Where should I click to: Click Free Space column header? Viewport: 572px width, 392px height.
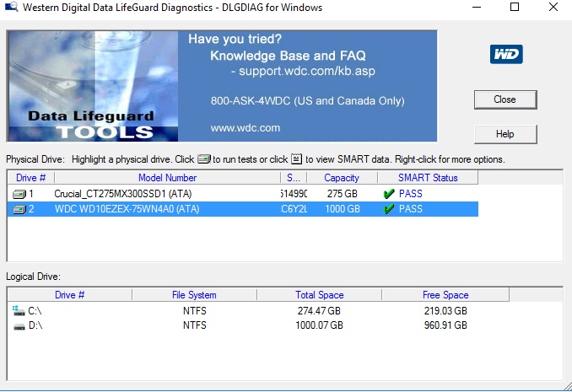[x=445, y=295]
